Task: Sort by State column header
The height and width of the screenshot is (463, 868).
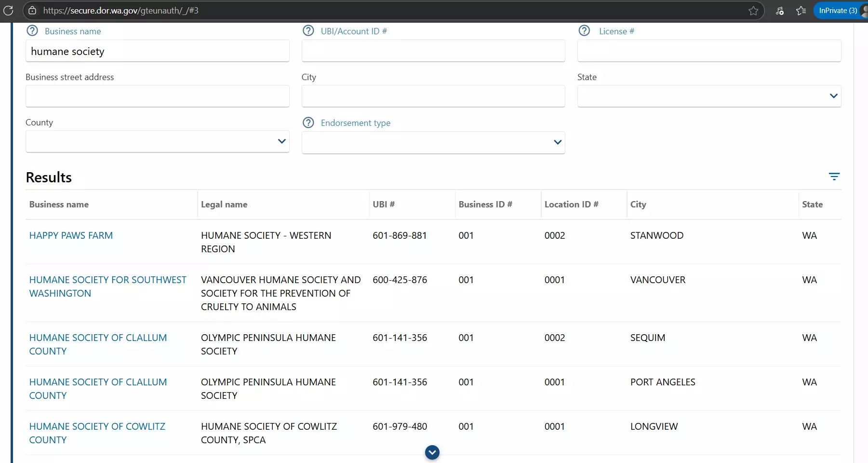Action: 812,204
